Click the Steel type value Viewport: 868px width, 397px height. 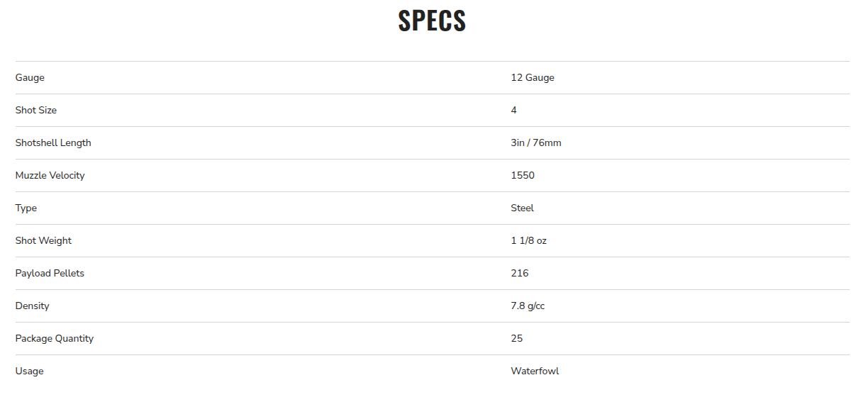click(523, 208)
